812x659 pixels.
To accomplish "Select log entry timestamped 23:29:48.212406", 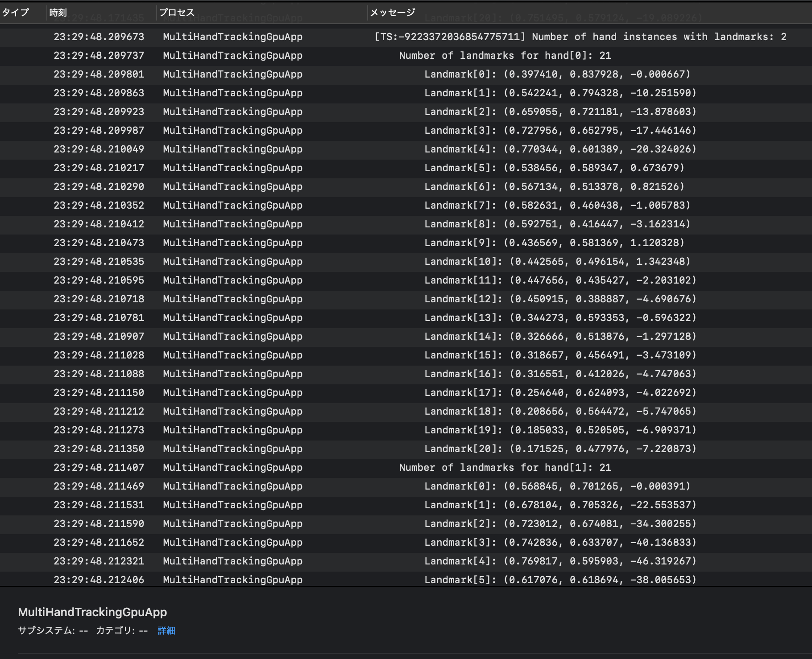I will pos(99,580).
